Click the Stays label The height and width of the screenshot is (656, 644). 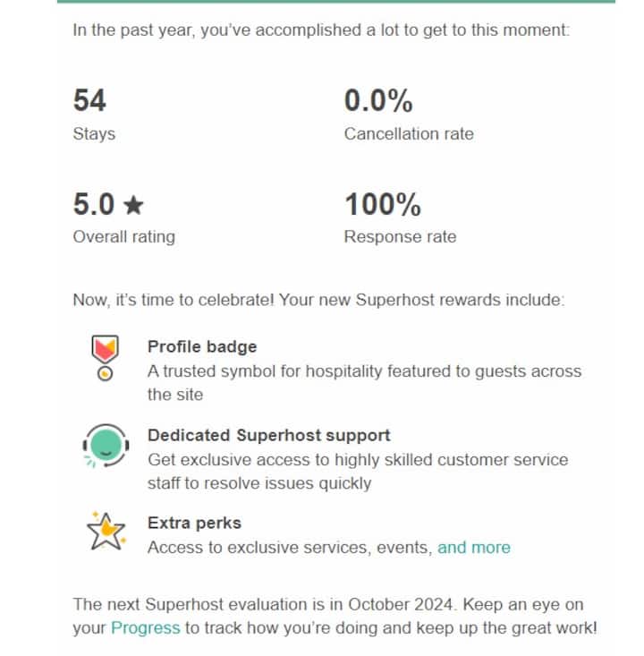click(94, 134)
